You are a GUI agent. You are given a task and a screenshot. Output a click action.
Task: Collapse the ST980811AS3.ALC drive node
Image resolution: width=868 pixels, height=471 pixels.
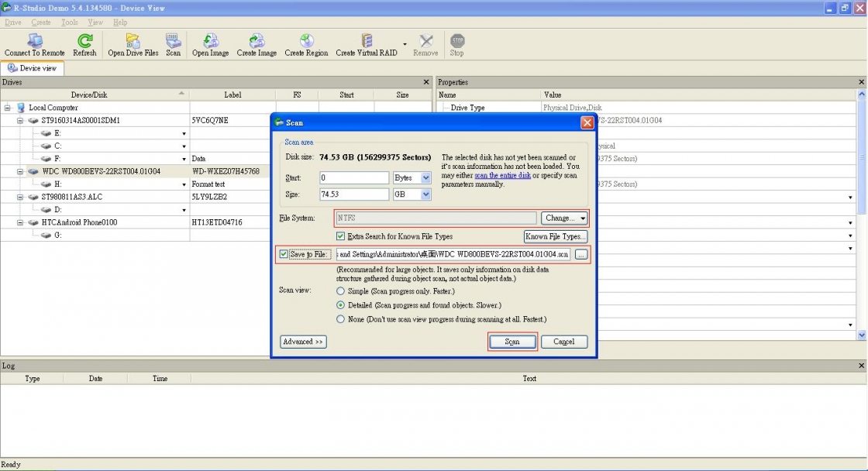(x=20, y=197)
